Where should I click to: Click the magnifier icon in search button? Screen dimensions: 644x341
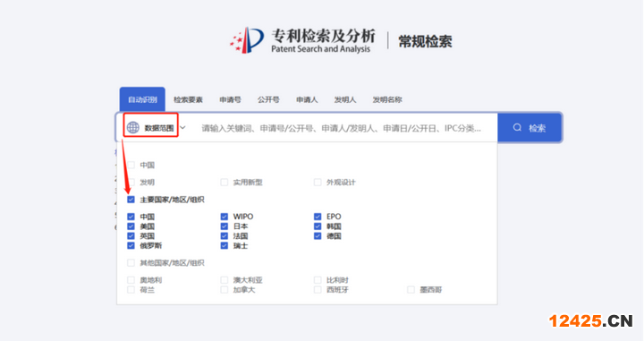pos(517,127)
